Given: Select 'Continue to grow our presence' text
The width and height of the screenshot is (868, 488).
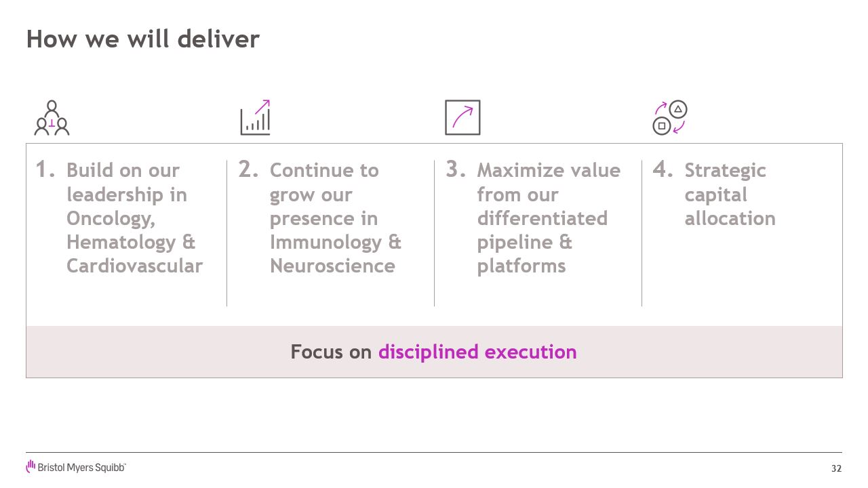Looking at the screenshot, I should pyautogui.click(x=336, y=218).
